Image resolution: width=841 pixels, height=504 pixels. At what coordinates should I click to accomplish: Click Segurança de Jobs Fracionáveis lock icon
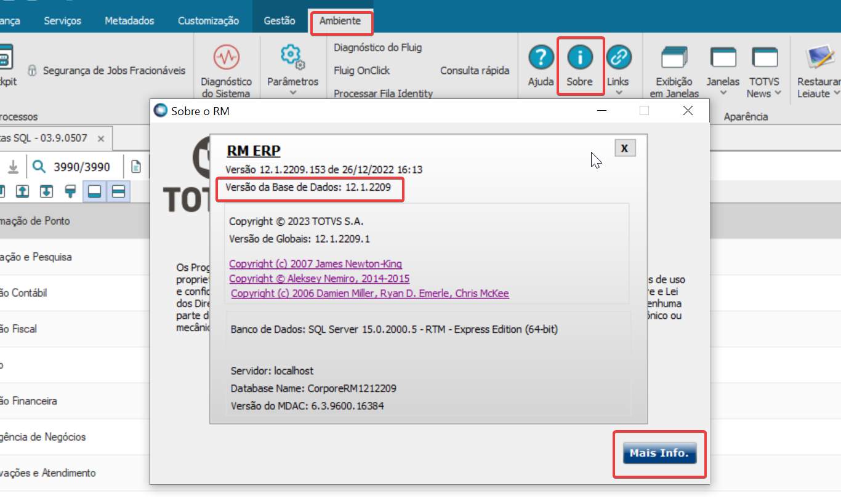click(x=33, y=70)
